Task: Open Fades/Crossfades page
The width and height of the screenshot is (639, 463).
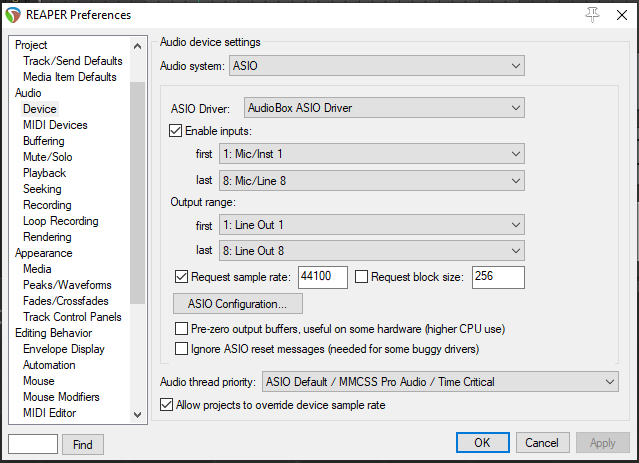Action: 66,301
